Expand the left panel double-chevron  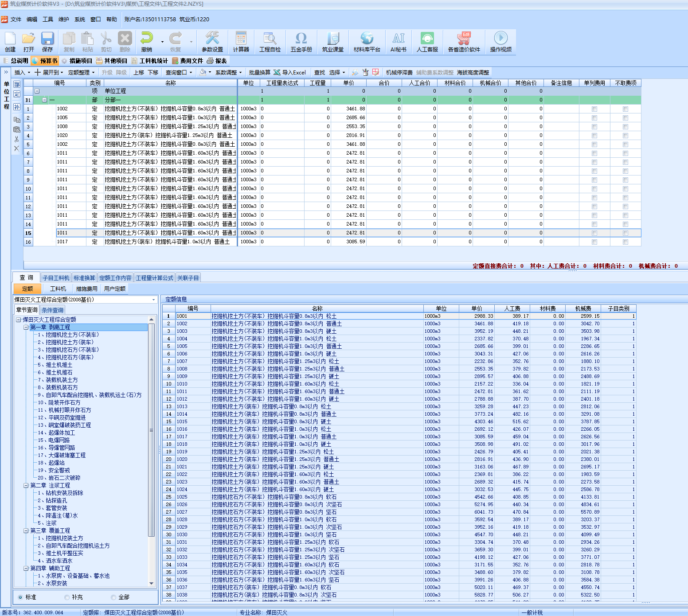[6, 72]
